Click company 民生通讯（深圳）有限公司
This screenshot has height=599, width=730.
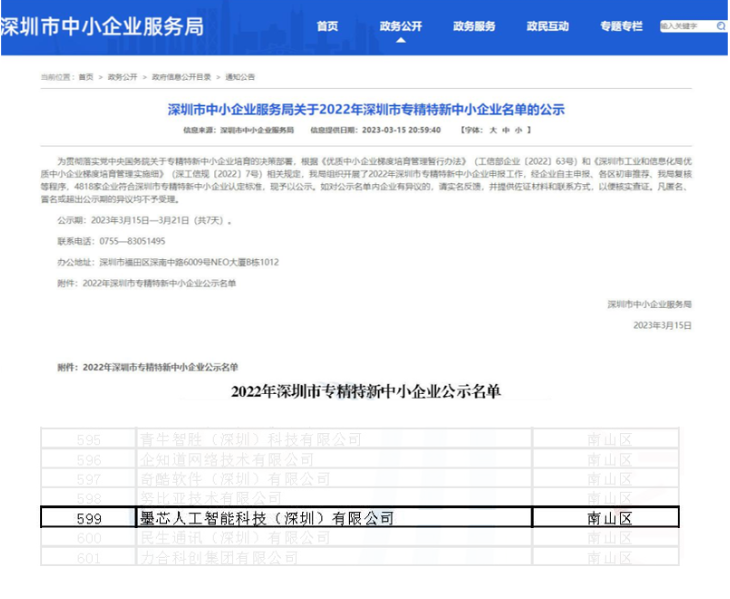point(235,538)
